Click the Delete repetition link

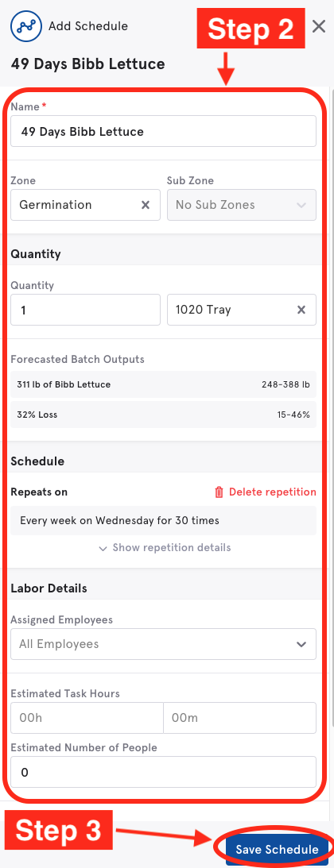coord(273,492)
